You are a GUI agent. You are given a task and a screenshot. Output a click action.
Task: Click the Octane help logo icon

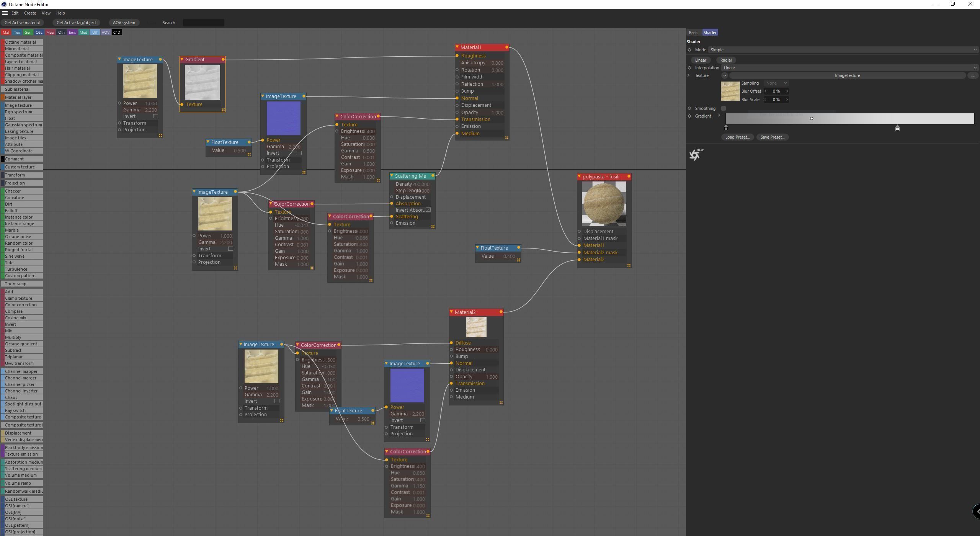pos(695,155)
